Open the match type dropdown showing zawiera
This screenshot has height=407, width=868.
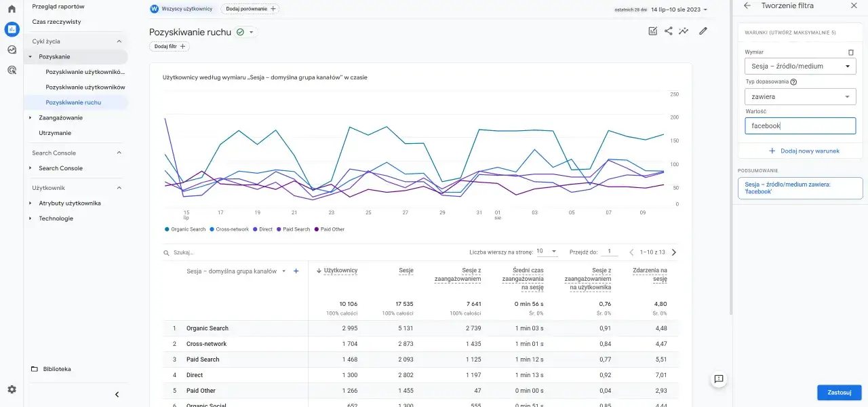[x=800, y=96]
